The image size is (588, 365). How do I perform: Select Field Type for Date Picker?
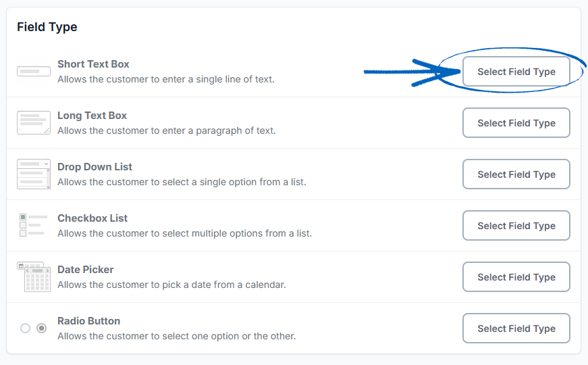pyautogui.click(x=516, y=277)
